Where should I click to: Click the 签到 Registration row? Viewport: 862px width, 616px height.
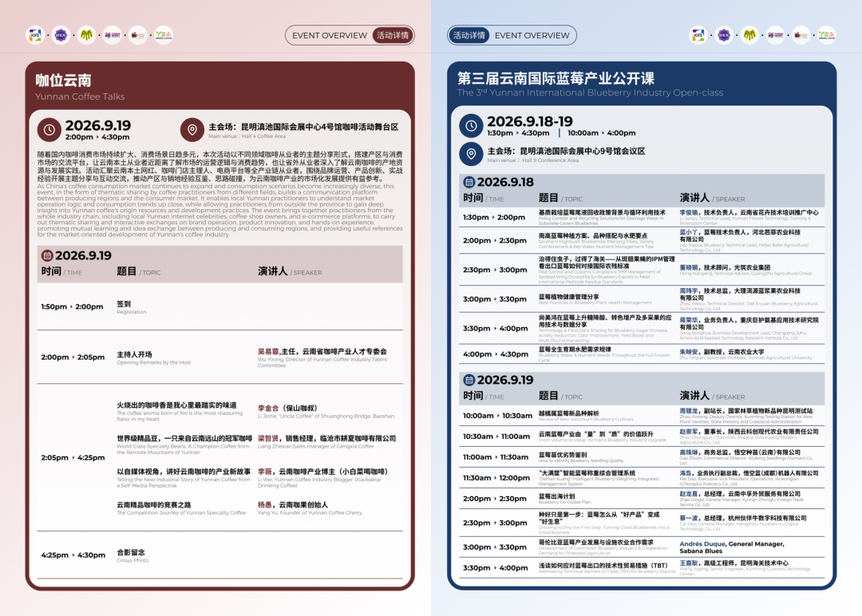(220, 306)
